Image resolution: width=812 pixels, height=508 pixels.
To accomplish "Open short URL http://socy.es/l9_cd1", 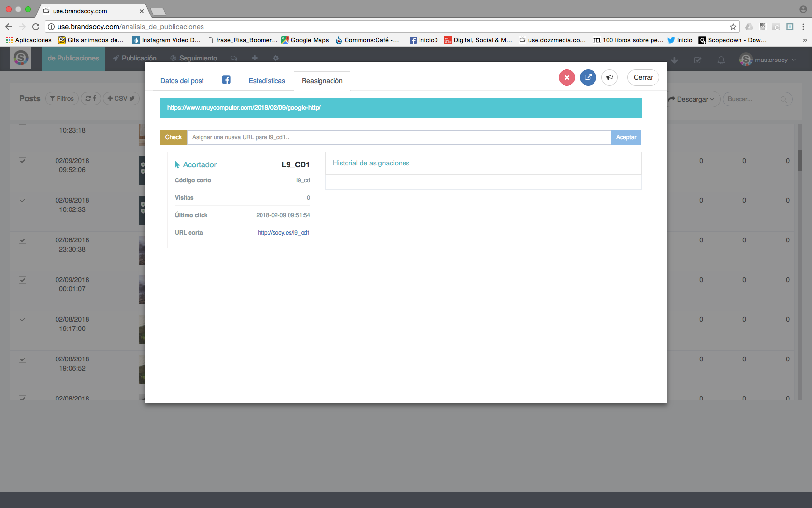I will [x=284, y=233].
